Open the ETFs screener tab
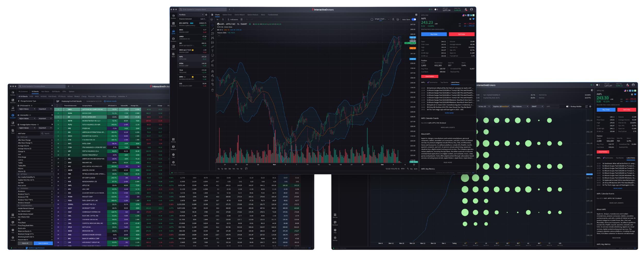 pyautogui.click(x=64, y=92)
